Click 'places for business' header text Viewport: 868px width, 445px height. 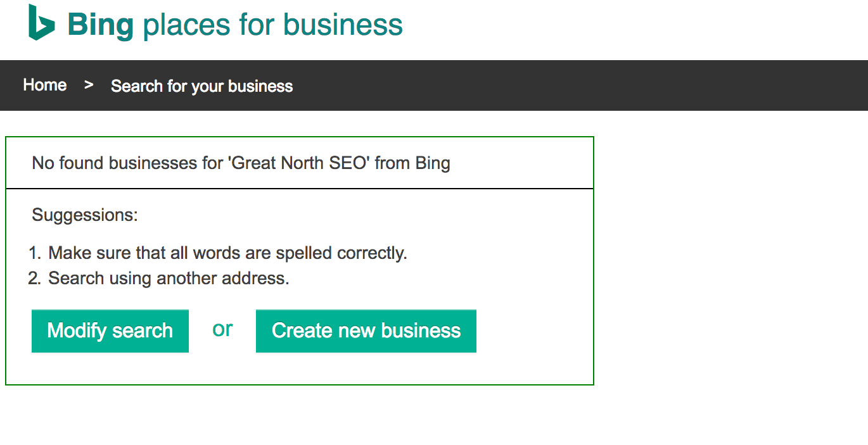pos(272,25)
